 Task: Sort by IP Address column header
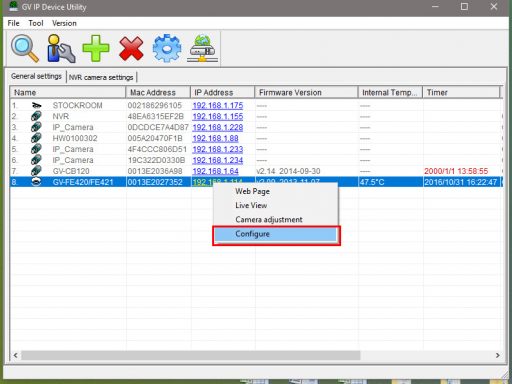pyautogui.click(x=222, y=92)
